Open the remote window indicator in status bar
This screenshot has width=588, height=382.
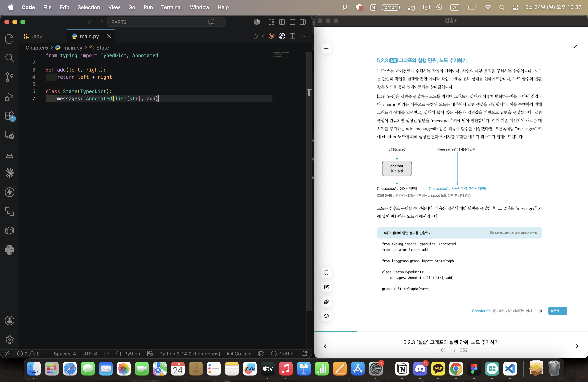(x=7, y=354)
